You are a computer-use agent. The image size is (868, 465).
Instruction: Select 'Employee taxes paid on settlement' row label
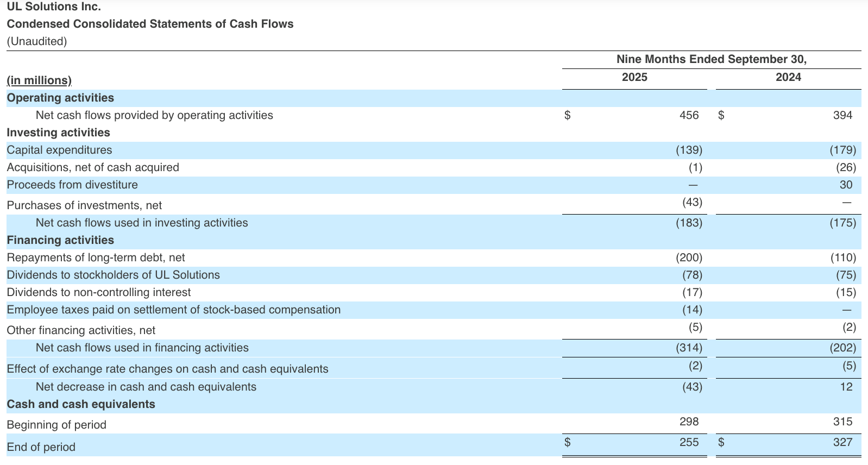[x=174, y=310]
